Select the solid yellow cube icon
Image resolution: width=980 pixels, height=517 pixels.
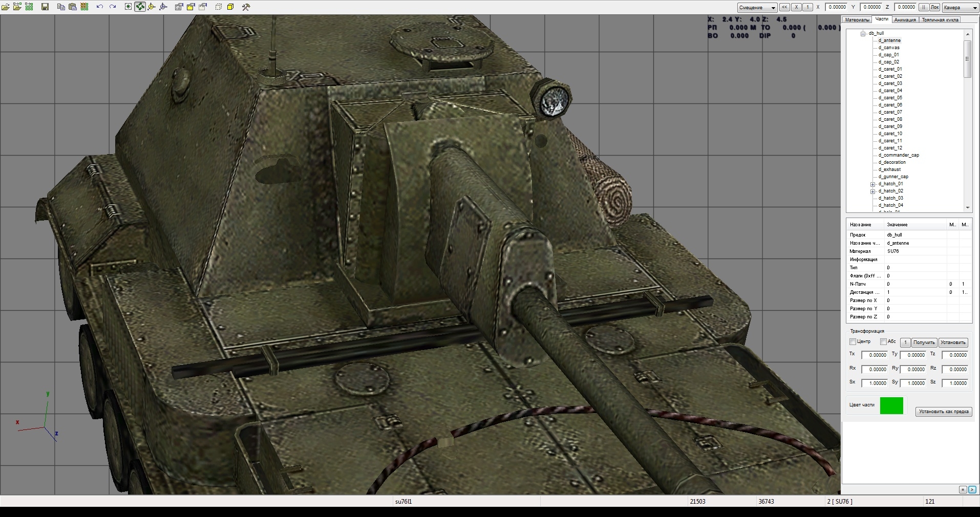click(230, 7)
